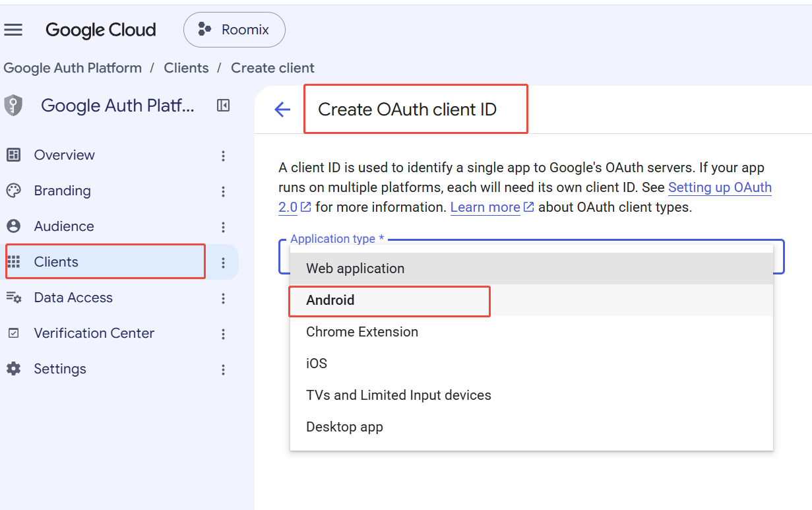
Task: Select TVs and Limited Input devices
Action: click(532, 395)
